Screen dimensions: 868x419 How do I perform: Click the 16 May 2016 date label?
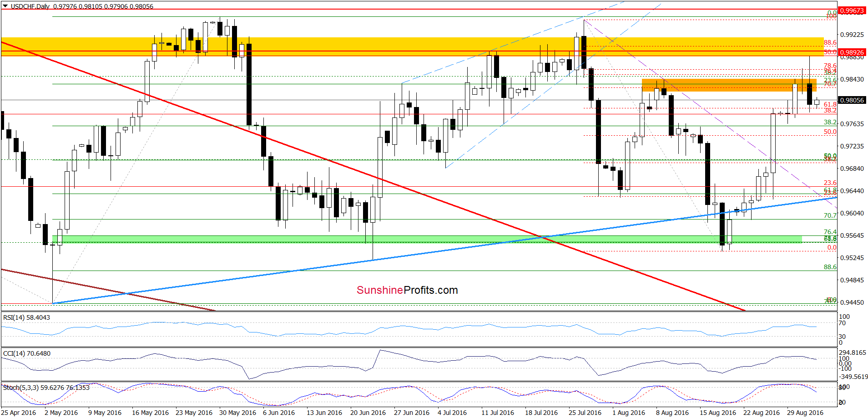point(150,413)
